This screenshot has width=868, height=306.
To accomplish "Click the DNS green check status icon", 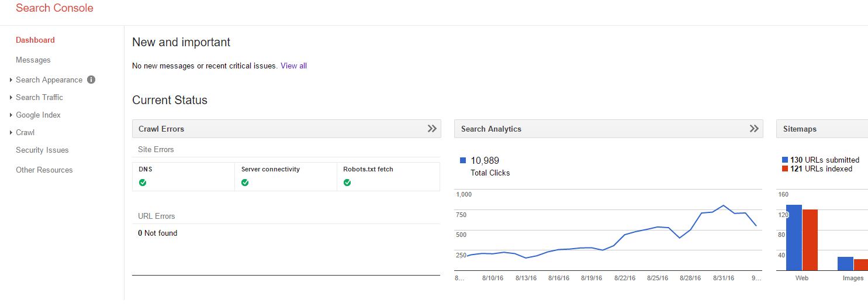I will [143, 183].
